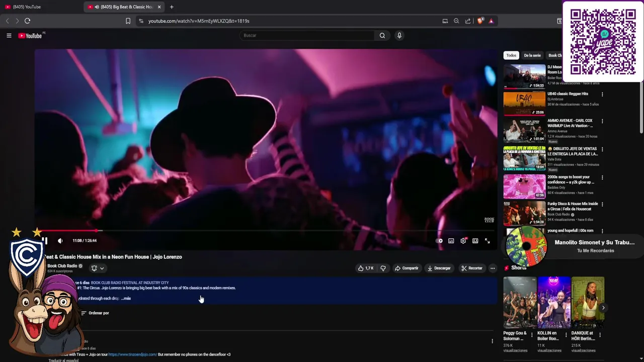The width and height of the screenshot is (644, 362).
Task: Like the video showing 1,7 K
Action: click(366, 268)
